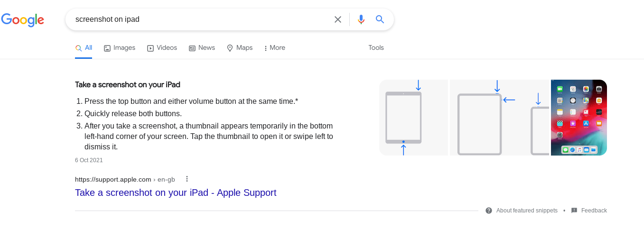Open the first iPad diagram with home button
Image resolution: width=644 pixels, height=230 pixels.
[x=413, y=118]
